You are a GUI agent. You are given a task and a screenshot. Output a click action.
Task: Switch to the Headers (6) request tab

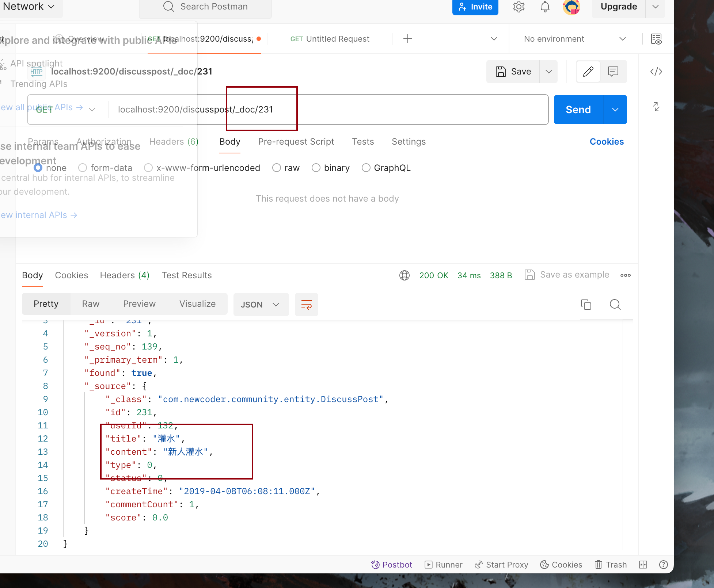(174, 142)
